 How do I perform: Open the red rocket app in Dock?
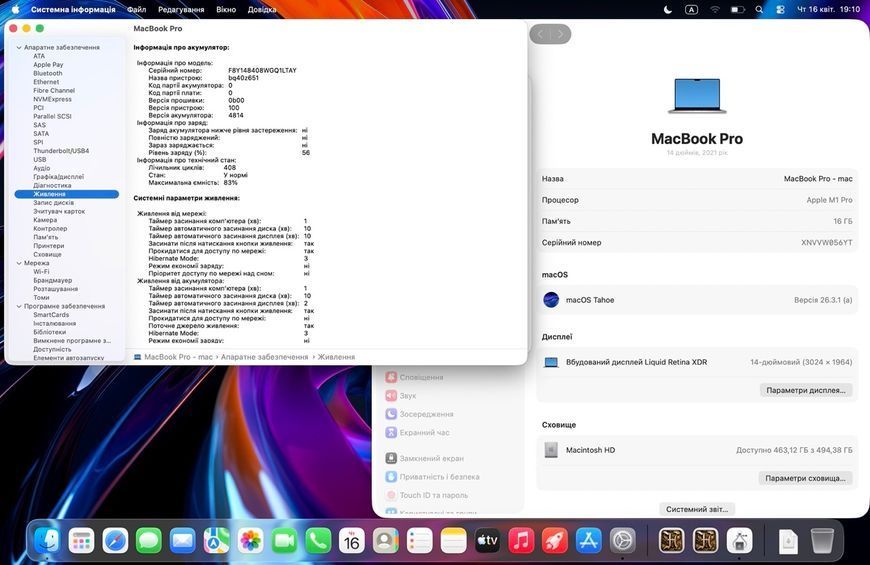click(555, 541)
